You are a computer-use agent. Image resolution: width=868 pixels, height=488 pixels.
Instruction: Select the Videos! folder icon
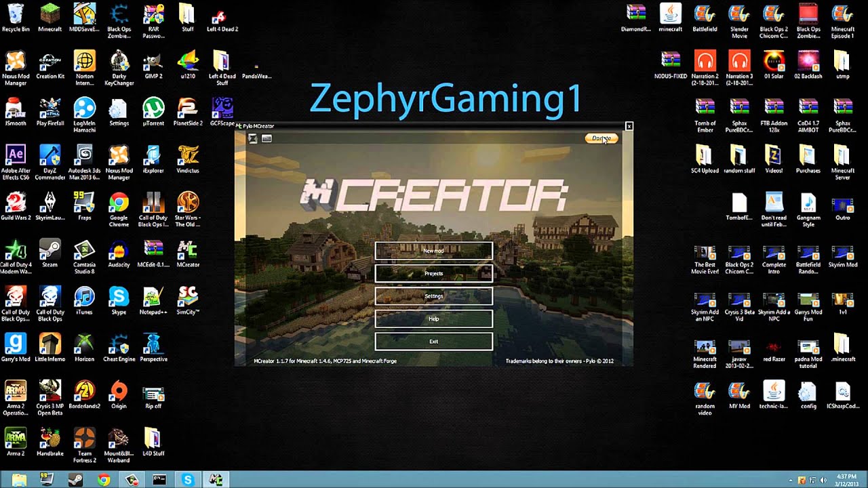pyautogui.click(x=774, y=160)
